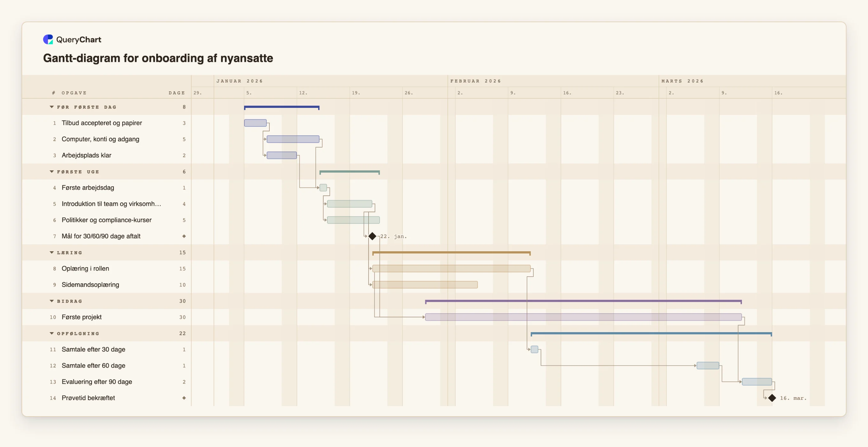Click the JANUAR 2026 month header
This screenshot has height=447, width=868.
click(x=240, y=81)
